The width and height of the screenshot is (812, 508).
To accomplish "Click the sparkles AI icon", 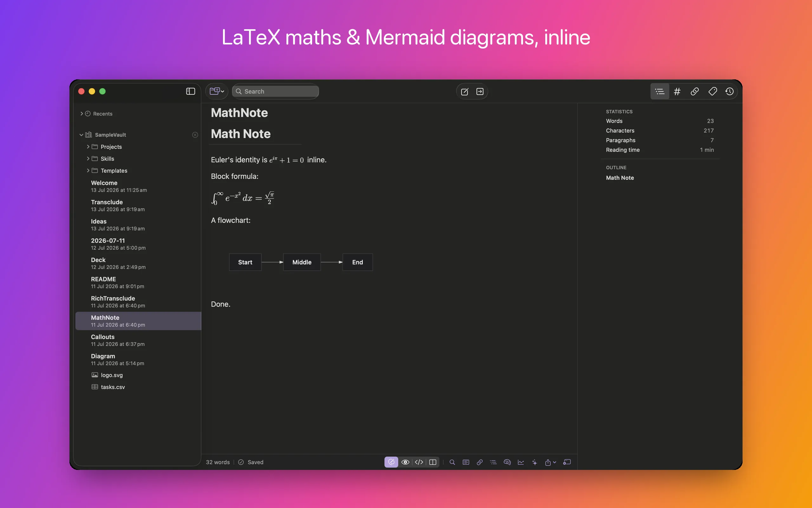I will [534, 462].
